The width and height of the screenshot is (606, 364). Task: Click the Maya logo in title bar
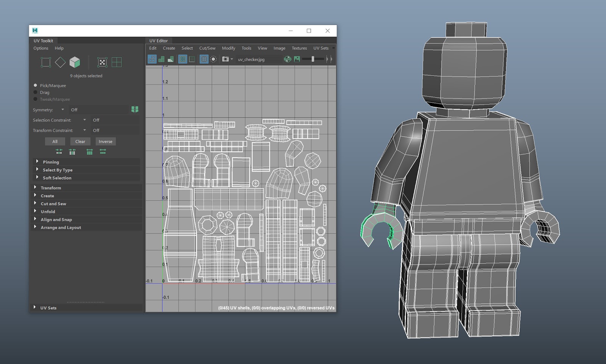pyautogui.click(x=35, y=31)
